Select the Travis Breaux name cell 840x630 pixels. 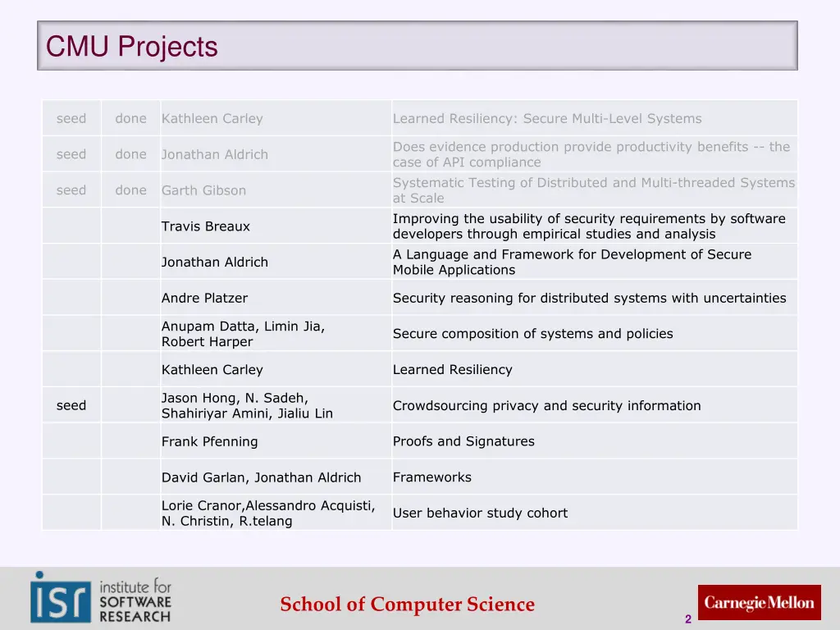(x=206, y=226)
